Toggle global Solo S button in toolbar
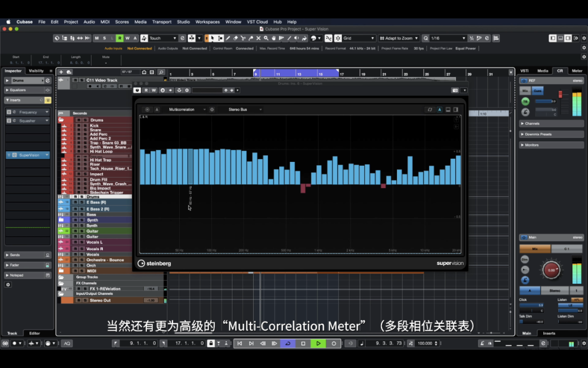 click(104, 38)
